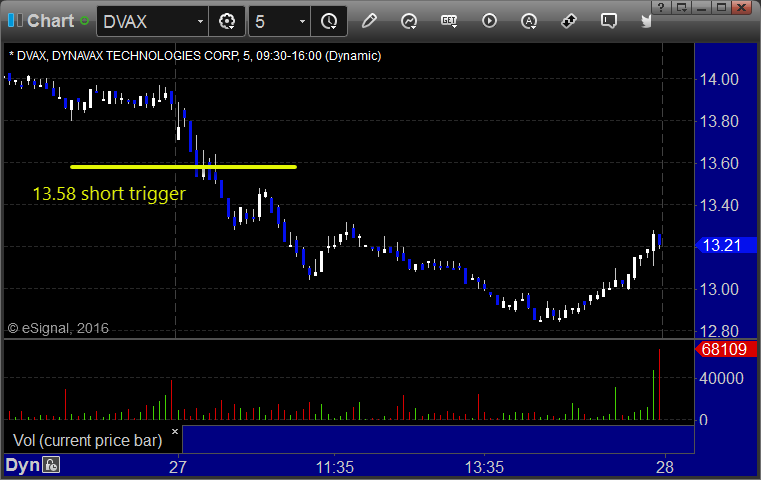Click the 13.60 price axis label
The width and height of the screenshot is (761, 480).
[719, 163]
